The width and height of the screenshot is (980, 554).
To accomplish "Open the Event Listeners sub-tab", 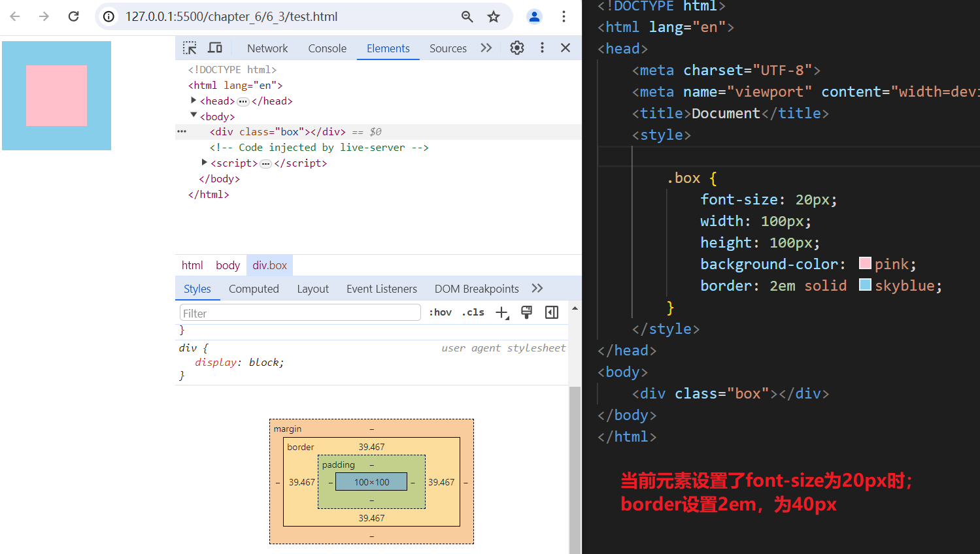I will (382, 289).
